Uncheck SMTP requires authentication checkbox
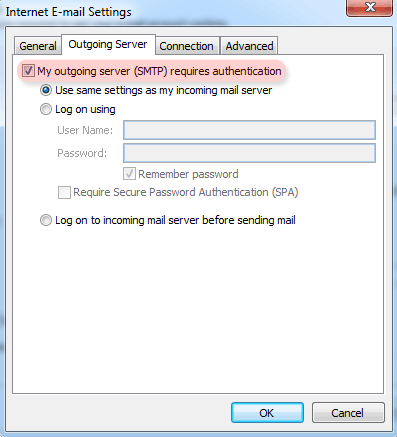Viewport: 397px width, 437px height. pos(28,71)
